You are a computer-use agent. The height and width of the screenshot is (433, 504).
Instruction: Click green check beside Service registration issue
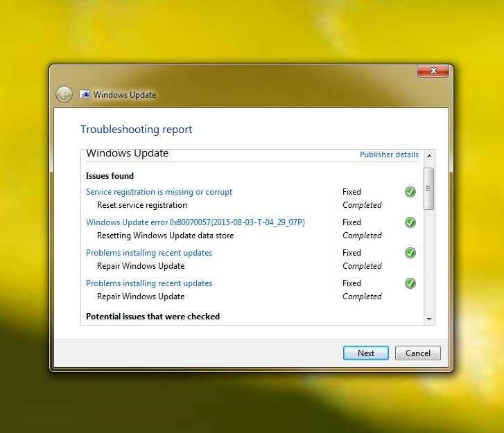pyautogui.click(x=410, y=192)
